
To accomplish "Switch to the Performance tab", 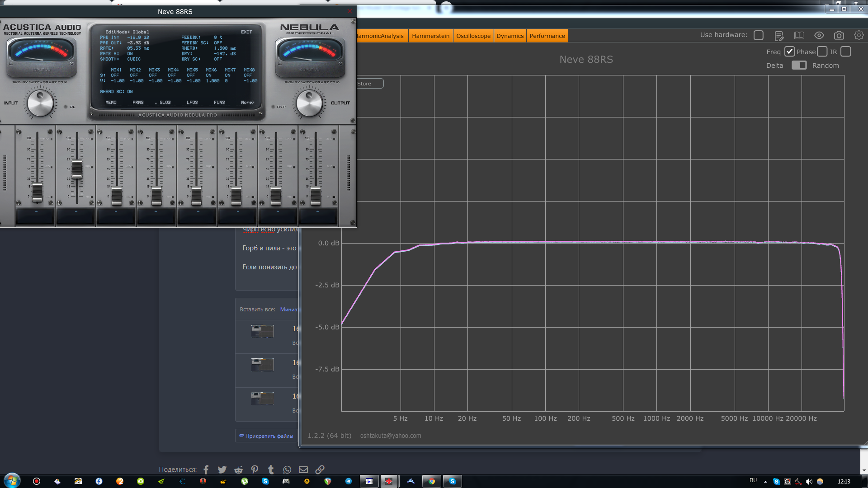I will tap(547, 36).
